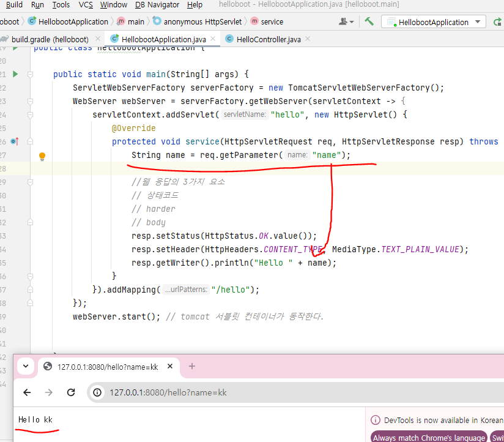Click the // body comment
Screen dimensions: 504x442
[x=149, y=223]
